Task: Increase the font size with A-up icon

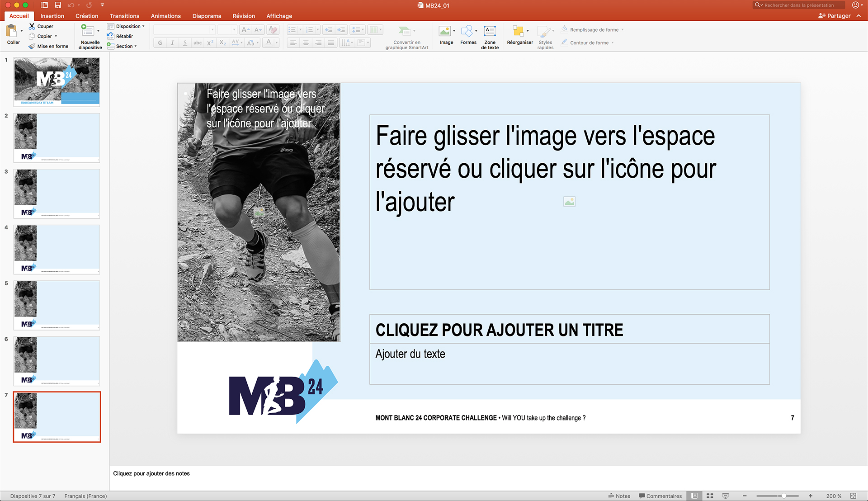Action: click(x=245, y=30)
